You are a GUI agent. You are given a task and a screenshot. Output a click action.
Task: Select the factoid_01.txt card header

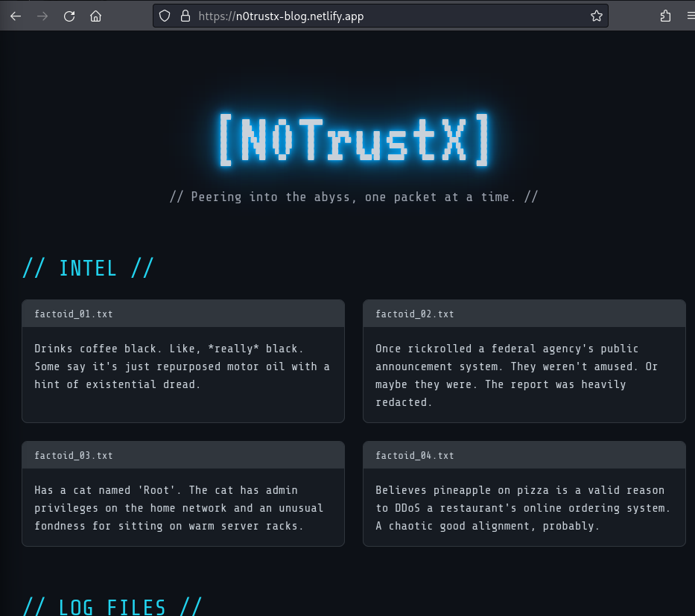click(x=183, y=314)
